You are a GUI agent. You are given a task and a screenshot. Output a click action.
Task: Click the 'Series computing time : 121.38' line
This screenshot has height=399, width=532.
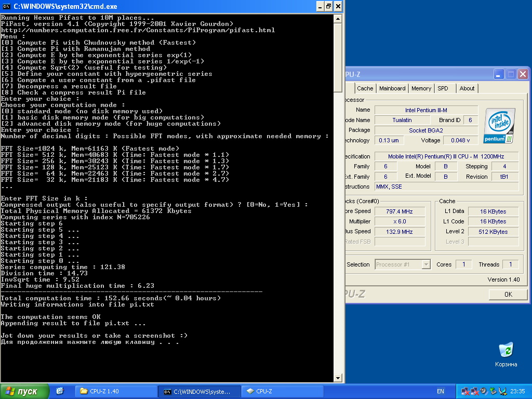tap(63, 267)
